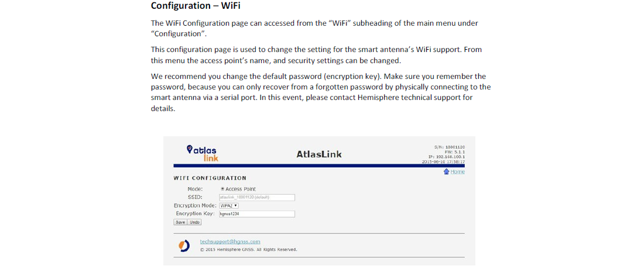Click the date and time stamp

point(443,161)
